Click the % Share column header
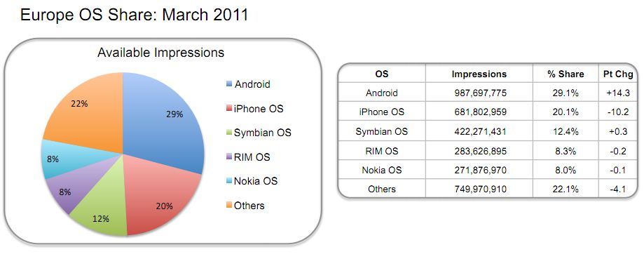Viewport: 644px width, 273px height. (565, 74)
